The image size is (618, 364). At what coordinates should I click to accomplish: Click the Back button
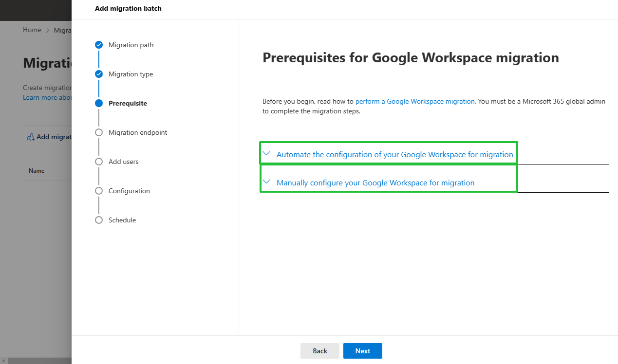(320, 351)
